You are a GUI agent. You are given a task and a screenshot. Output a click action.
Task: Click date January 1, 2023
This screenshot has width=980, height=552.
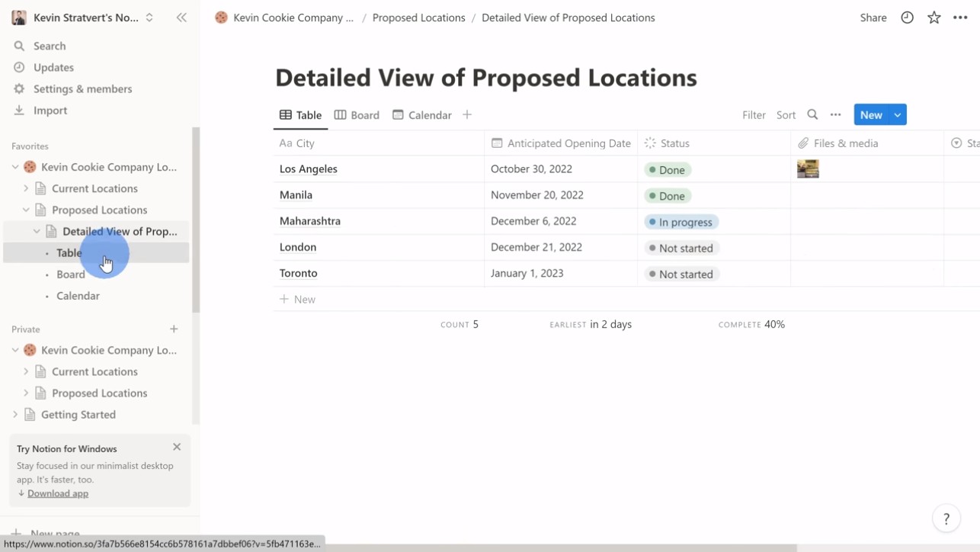(x=527, y=273)
